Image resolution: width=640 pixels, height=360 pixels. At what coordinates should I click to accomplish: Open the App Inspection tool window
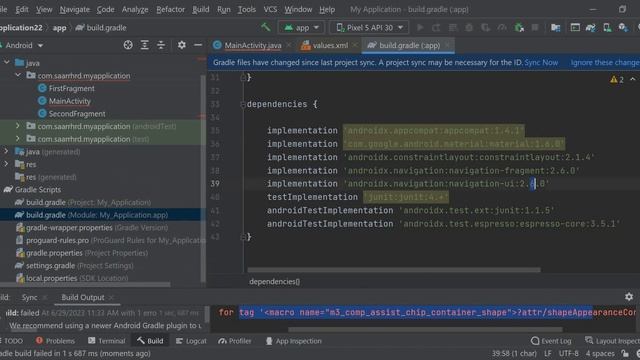pos(293,341)
